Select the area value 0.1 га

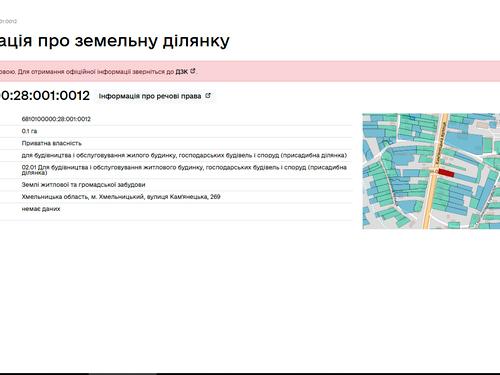(x=29, y=131)
